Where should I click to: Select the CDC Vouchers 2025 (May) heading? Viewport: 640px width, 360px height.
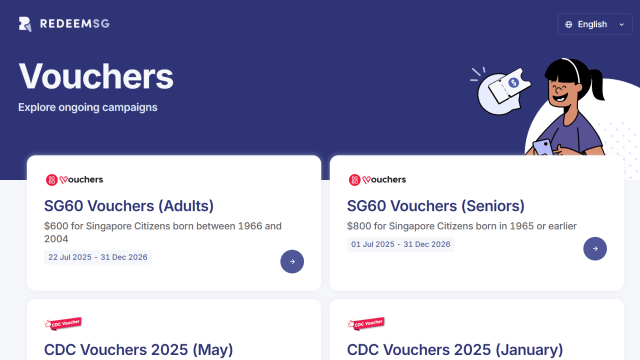tap(139, 350)
